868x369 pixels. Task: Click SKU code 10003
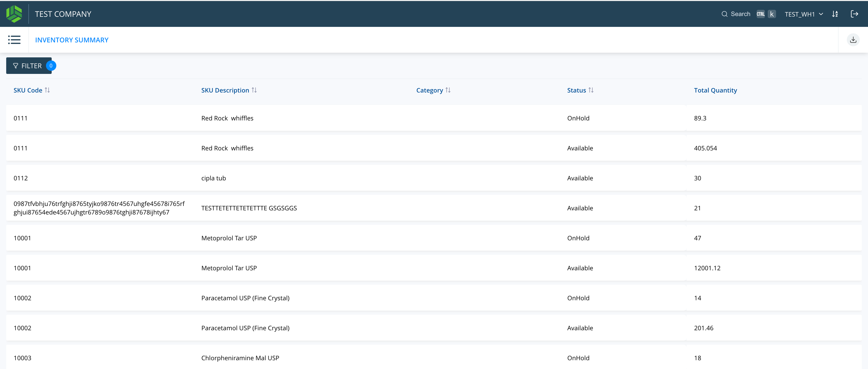point(22,358)
